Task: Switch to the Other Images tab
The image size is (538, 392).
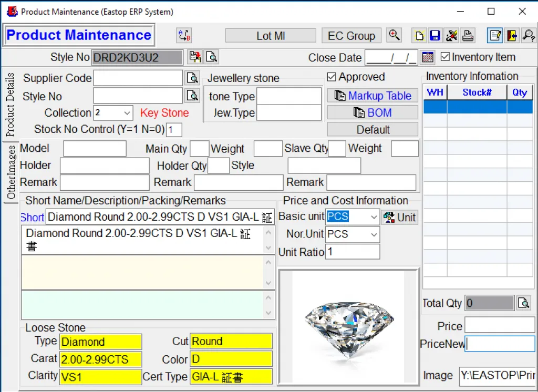Action: tap(11, 172)
